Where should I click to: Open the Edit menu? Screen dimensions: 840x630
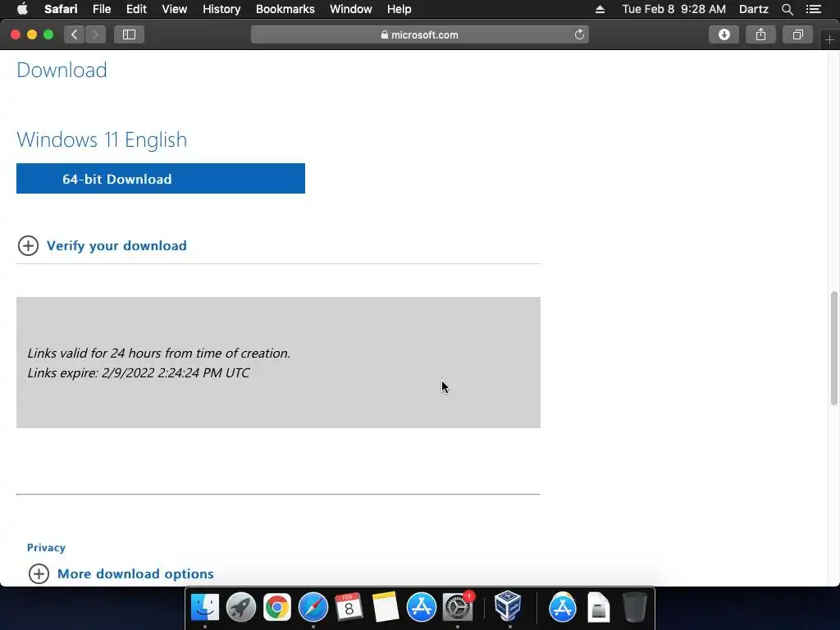[x=136, y=9]
